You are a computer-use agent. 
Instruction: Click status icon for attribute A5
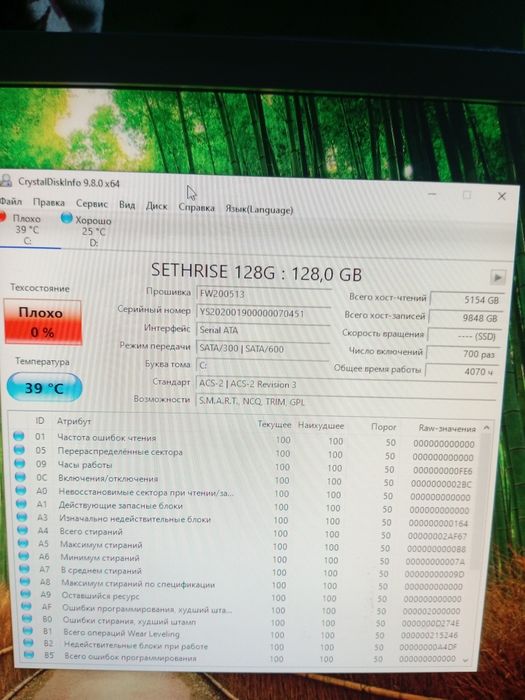point(23,543)
